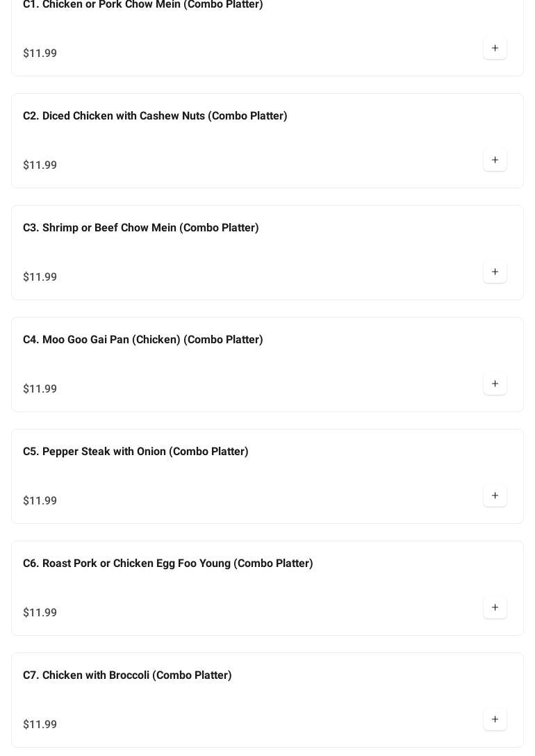535x756 pixels.
Task: Add C1 Chicken or Pork Chow Mein
Action: [495, 49]
